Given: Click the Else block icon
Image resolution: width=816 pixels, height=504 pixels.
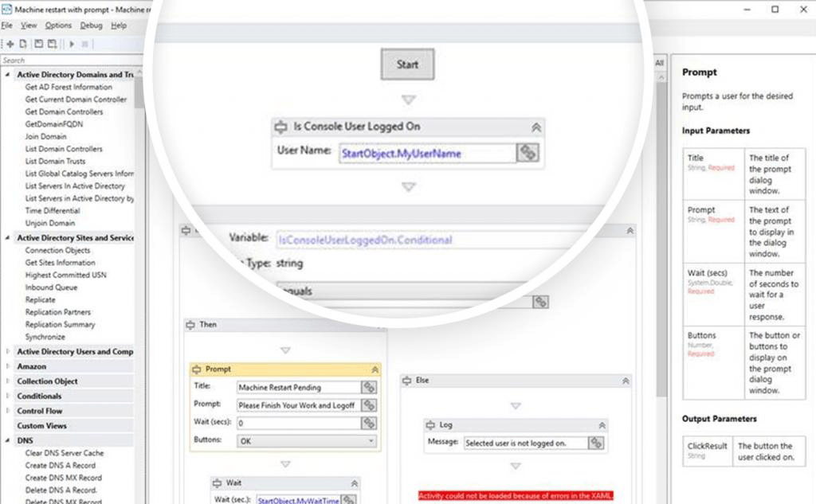Looking at the screenshot, I should click(x=407, y=381).
